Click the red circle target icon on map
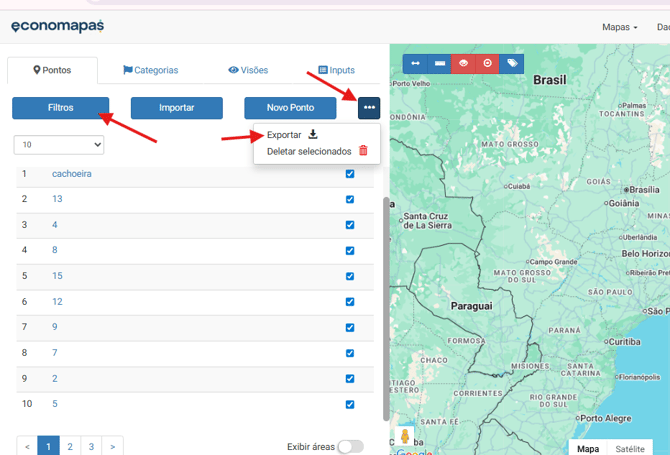The width and height of the screenshot is (670, 455). [x=488, y=63]
